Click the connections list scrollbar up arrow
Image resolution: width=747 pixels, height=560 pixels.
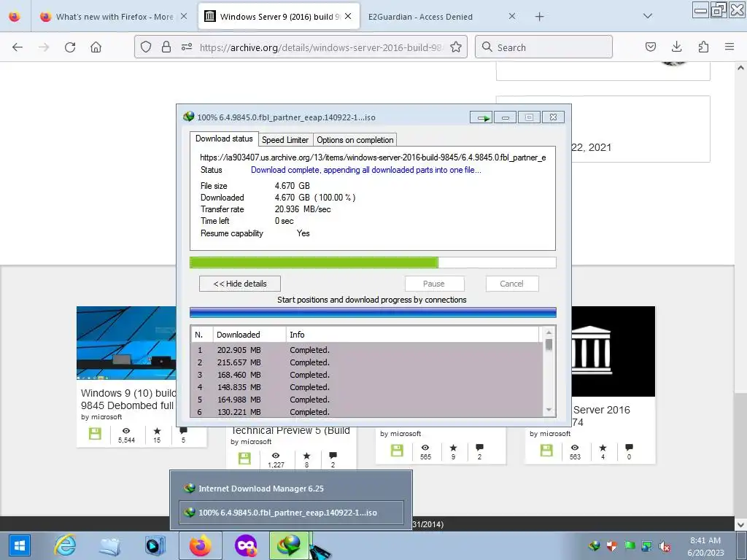pyautogui.click(x=549, y=332)
